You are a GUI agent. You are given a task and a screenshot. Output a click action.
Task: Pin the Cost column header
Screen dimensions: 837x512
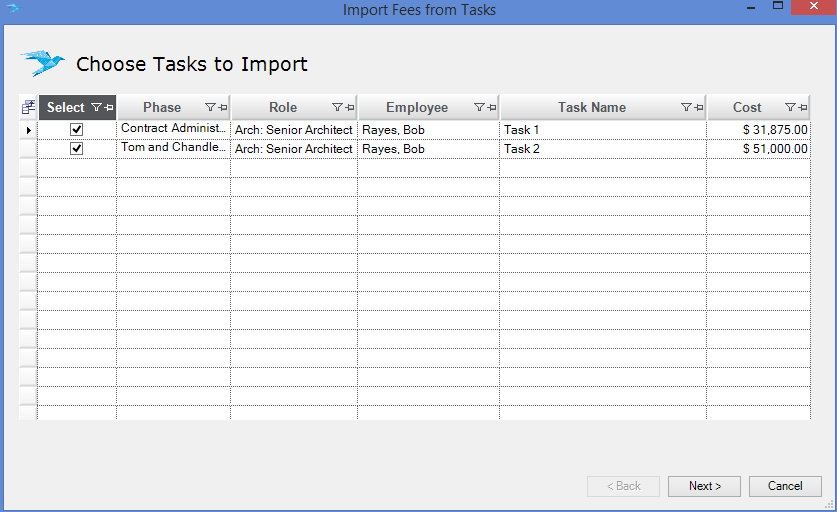[802, 107]
